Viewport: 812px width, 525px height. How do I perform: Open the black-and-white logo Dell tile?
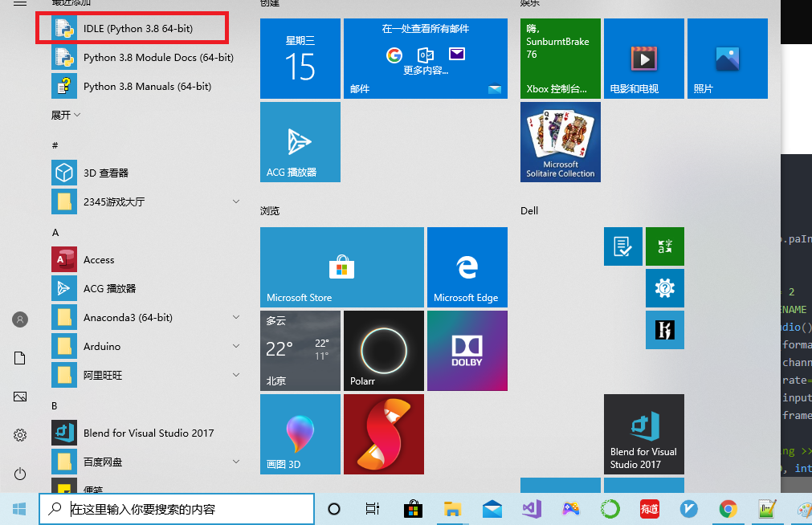[665, 330]
